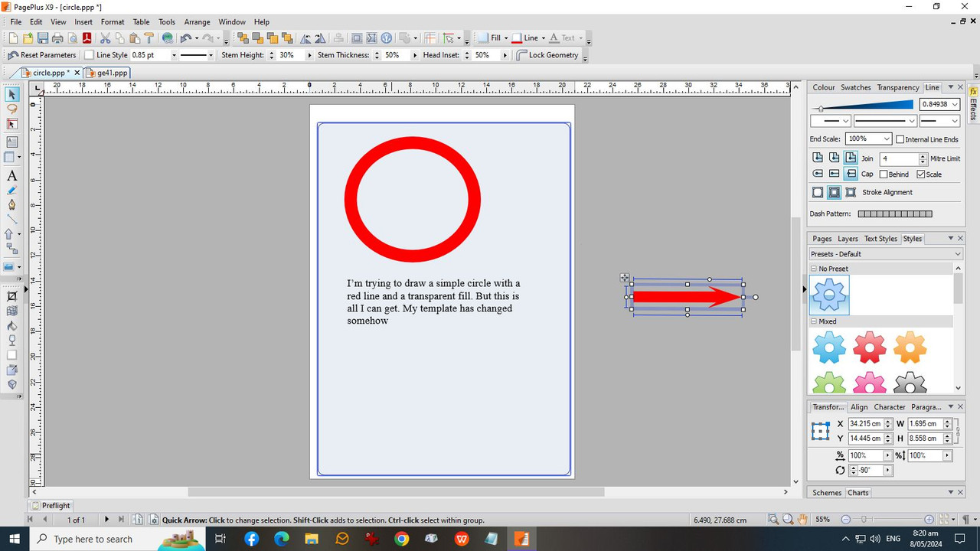Choose centre Stroke Alignment icon

coord(835,192)
